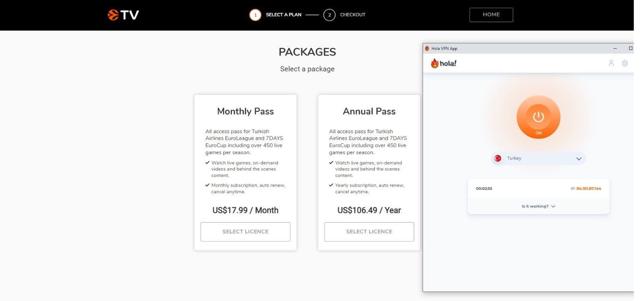This screenshot has width=644, height=301.
Task: Click the PACKAGES heading
Action: pyautogui.click(x=307, y=52)
